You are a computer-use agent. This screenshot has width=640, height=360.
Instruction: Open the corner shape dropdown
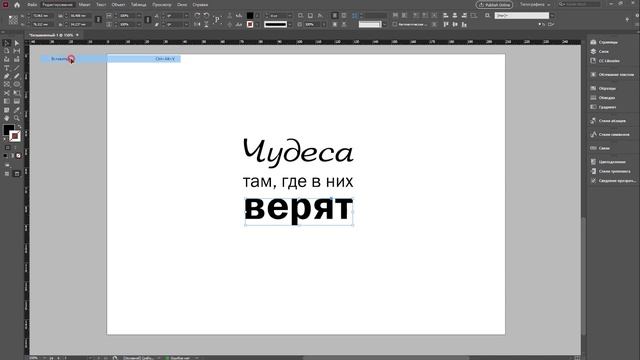[384, 24]
